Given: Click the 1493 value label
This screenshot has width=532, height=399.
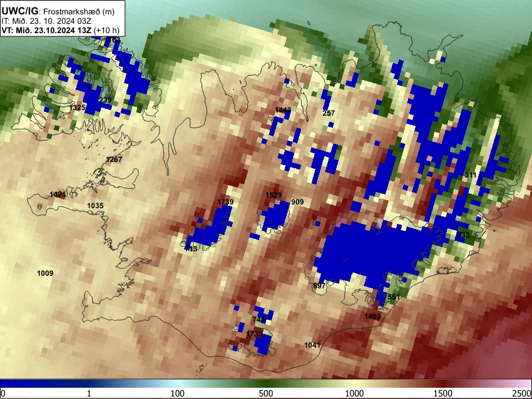Looking at the screenshot, I should pos(372,316).
